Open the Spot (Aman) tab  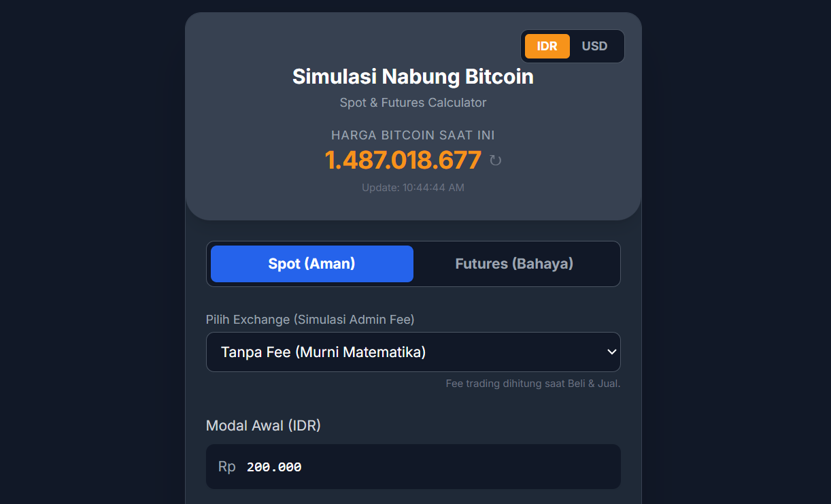click(x=312, y=264)
